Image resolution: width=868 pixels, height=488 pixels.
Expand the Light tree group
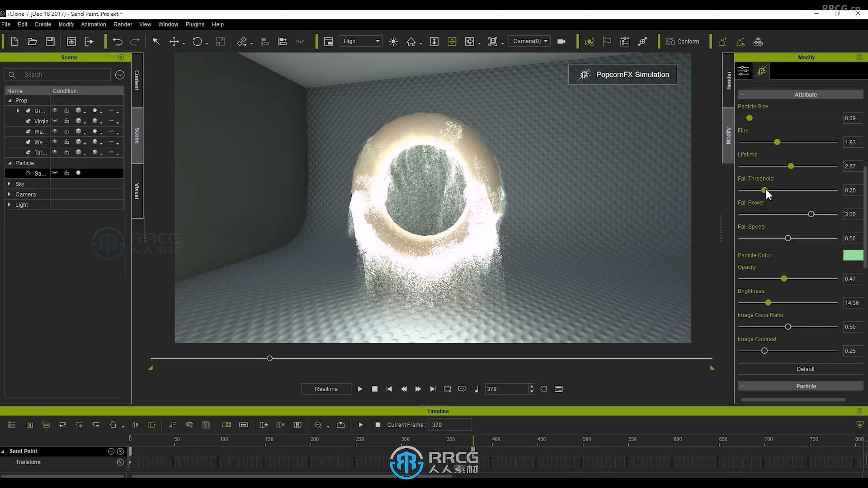pos(9,205)
